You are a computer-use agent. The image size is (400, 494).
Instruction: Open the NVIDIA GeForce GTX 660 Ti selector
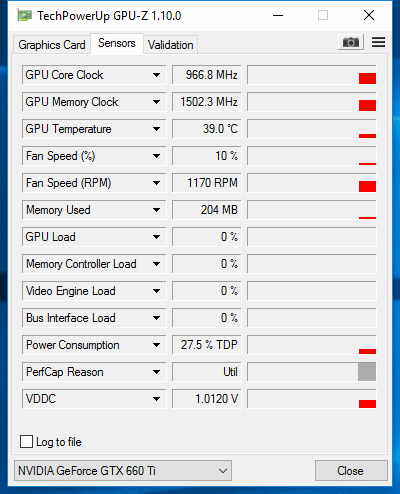[x=123, y=471]
